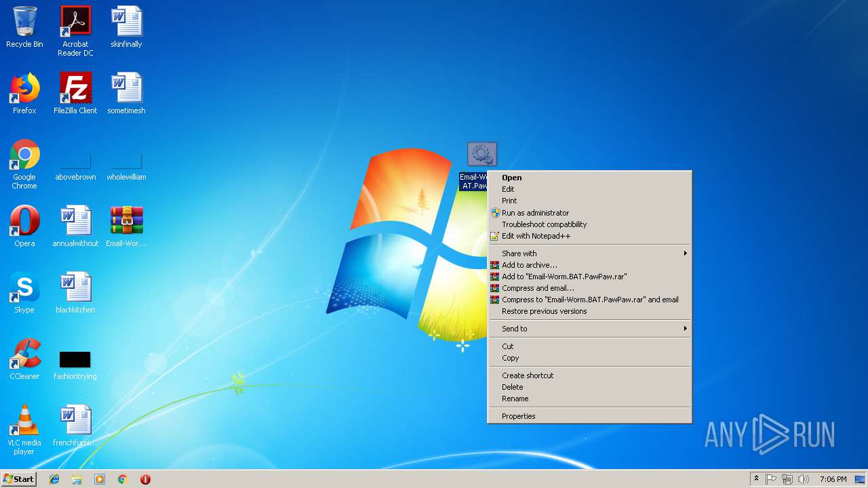
Task: Launch the CCleaner desktop shortcut
Action: (x=24, y=359)
